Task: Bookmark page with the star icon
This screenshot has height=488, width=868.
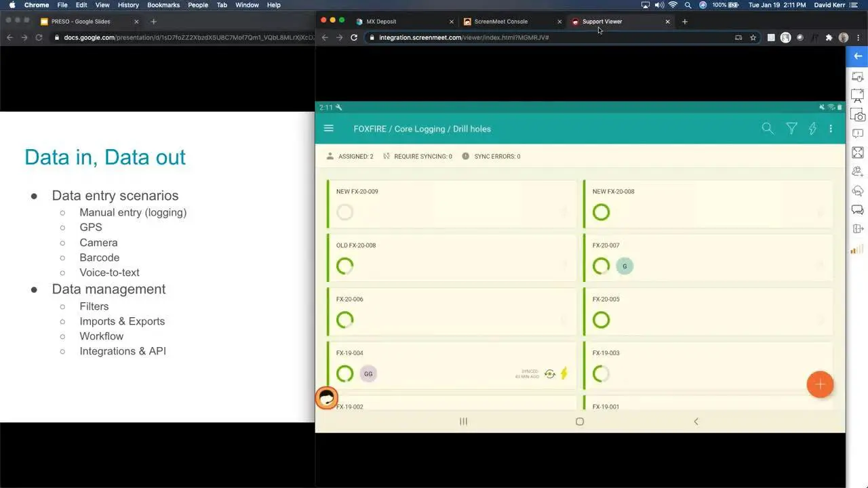Action: [x=753, y=37]
